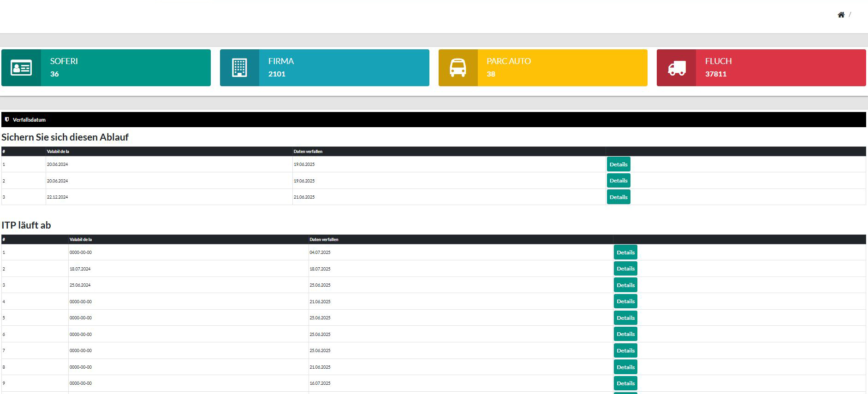The width and height of the screenshot is (868, 394).
Task: Open the FLUCH card showing 37811
Action: coord(779,68)
